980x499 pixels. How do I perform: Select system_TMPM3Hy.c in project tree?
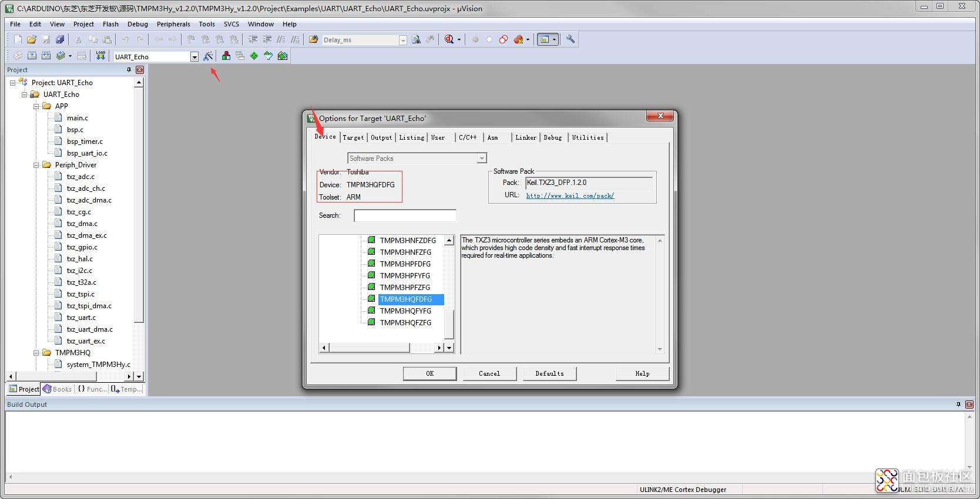pyautogui.click(x=99, y=365)
